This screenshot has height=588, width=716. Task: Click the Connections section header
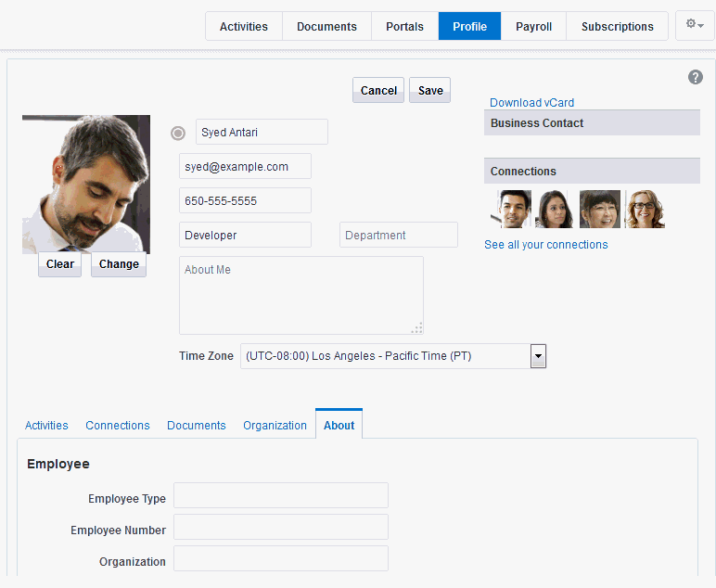click(x=592, y=172)
